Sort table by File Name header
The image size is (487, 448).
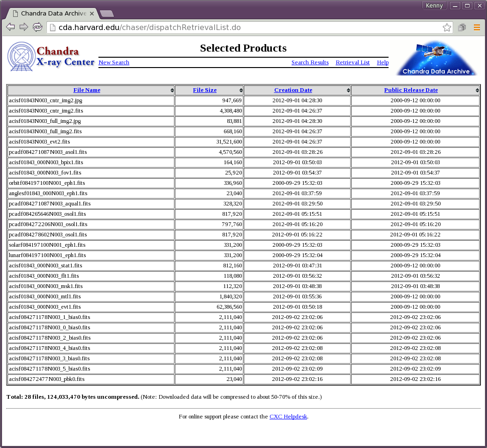87,90
